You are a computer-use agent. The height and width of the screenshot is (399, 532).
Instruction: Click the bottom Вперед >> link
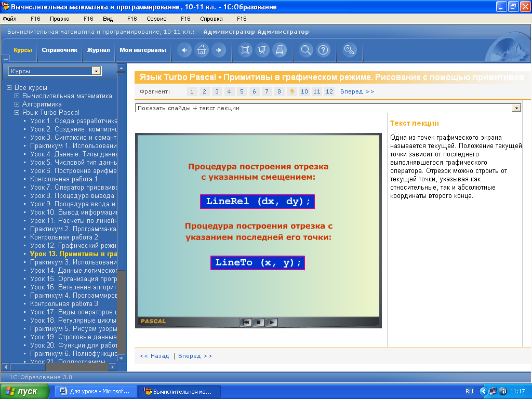[195, 356]
